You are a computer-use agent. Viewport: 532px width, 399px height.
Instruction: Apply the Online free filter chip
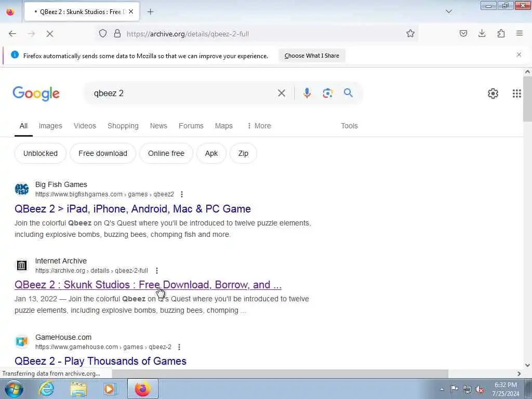[x=166, y=153]
